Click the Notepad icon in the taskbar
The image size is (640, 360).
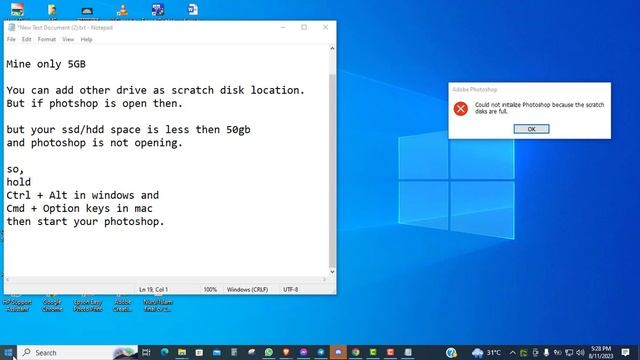point(408,352)
